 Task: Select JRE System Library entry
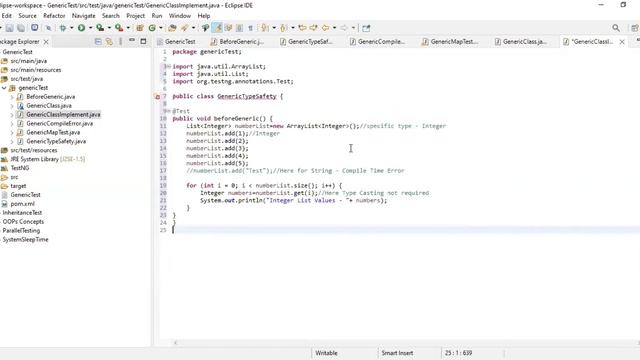(48, 159)
